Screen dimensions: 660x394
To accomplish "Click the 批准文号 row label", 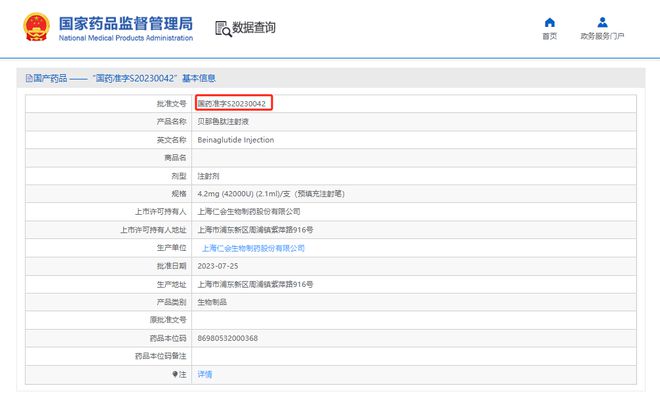I will [171, 104].
